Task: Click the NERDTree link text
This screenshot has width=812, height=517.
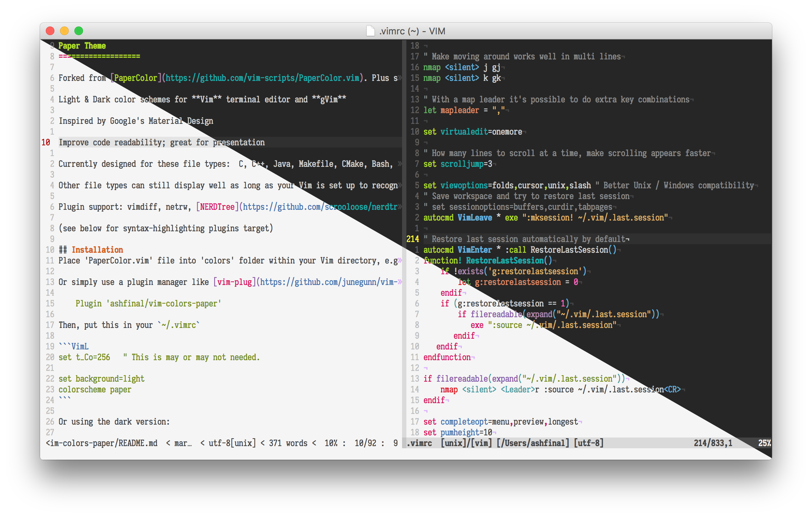Action: point(217,207)
